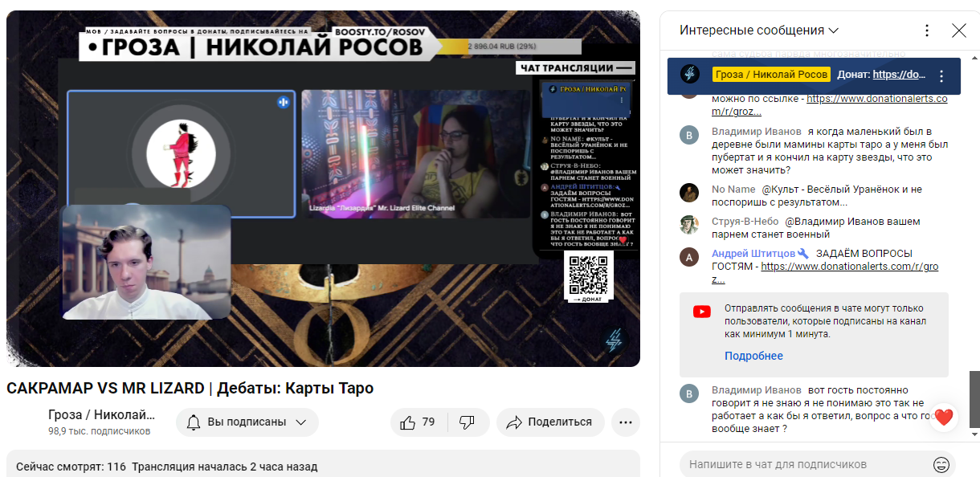Viewport: 980px width, 477px height.
Task: Send a heart reaction in chat
Action: click(944, 418)
